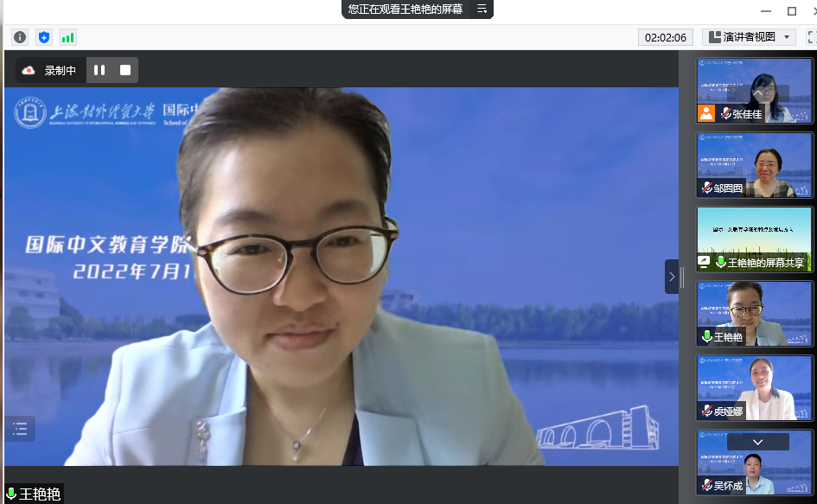Click the muted microphone icon on 邹囡囡's tile
The height and width of the screenshot is (504, 817).
[707, 188]
